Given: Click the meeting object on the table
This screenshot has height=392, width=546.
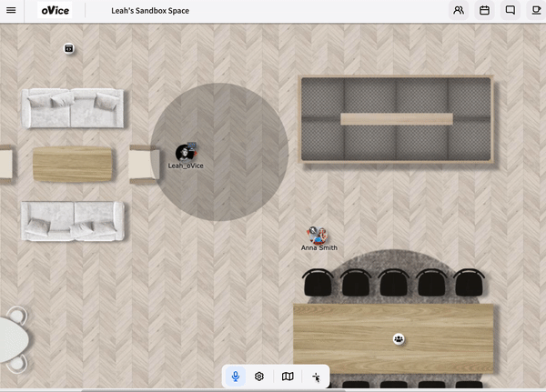Looking at the screenshot, I should [399, 338].
